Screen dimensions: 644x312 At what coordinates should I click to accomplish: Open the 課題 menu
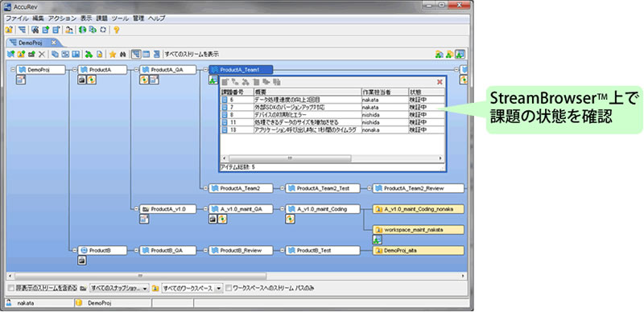pyautogui.click(x=101, y=18)
